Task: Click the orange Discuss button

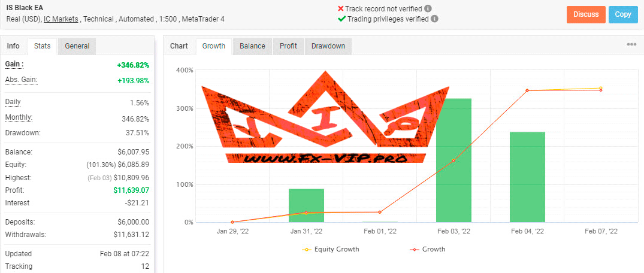Action: (586, 14)
